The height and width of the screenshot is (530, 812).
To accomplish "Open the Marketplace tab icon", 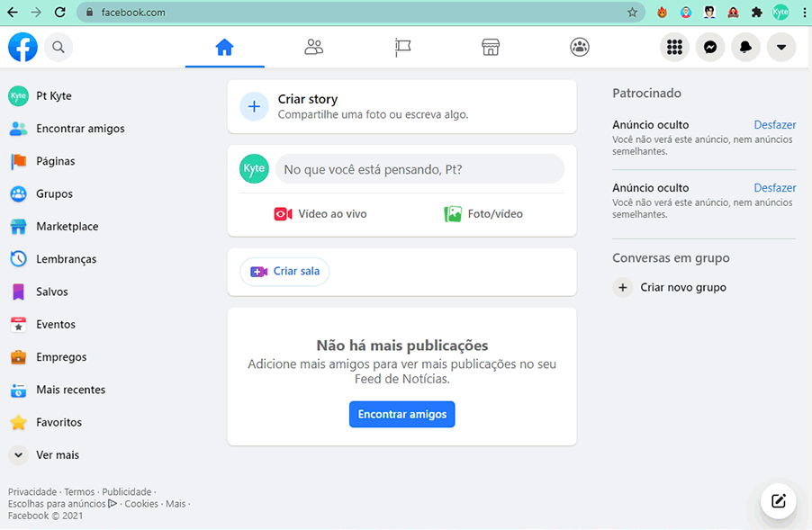I will click(x=491, y=47).
